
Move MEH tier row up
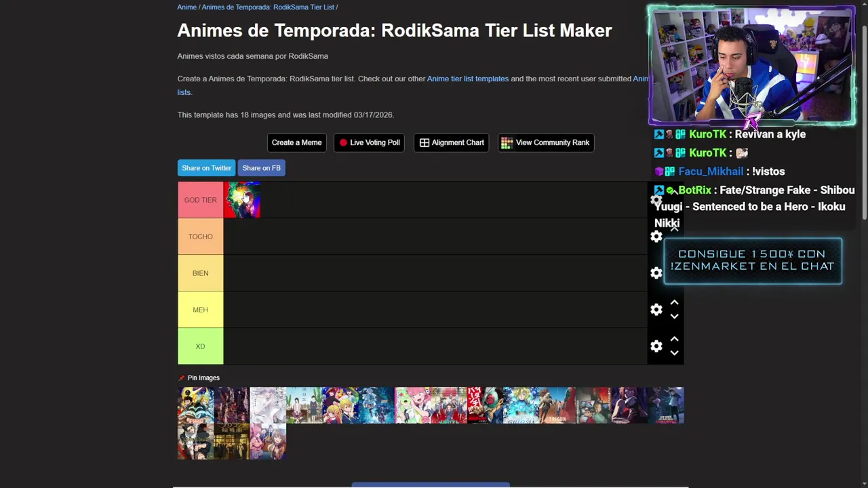(x=674, y=302)
